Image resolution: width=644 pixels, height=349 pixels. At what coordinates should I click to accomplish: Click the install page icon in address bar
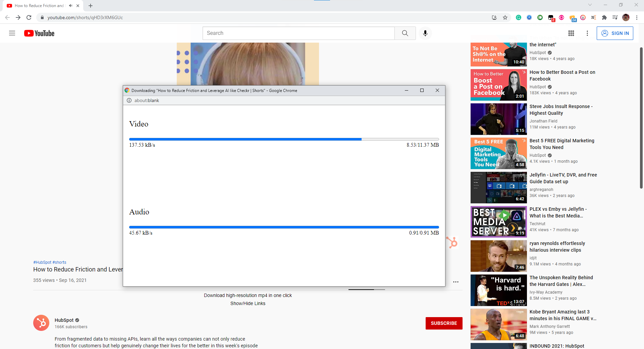(494, 17)
